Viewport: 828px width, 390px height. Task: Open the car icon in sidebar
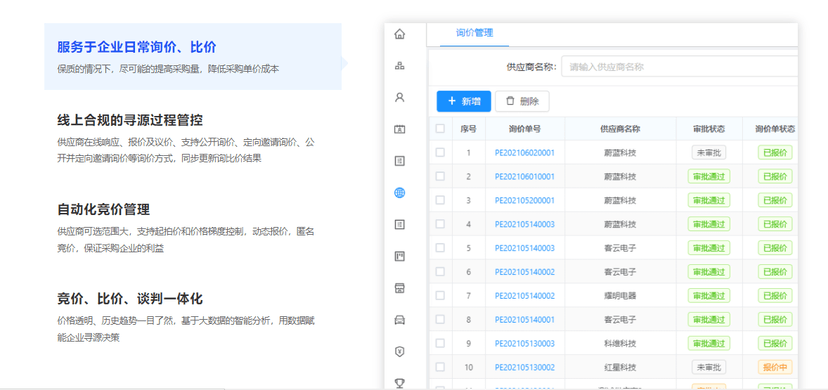pos(400,320)
